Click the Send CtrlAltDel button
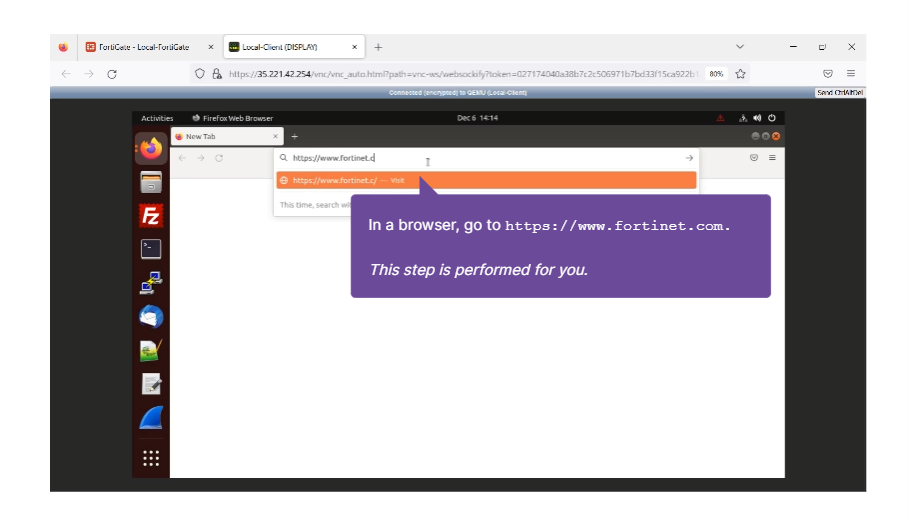The width and height of the screenshot is (908, 525). 840,93
